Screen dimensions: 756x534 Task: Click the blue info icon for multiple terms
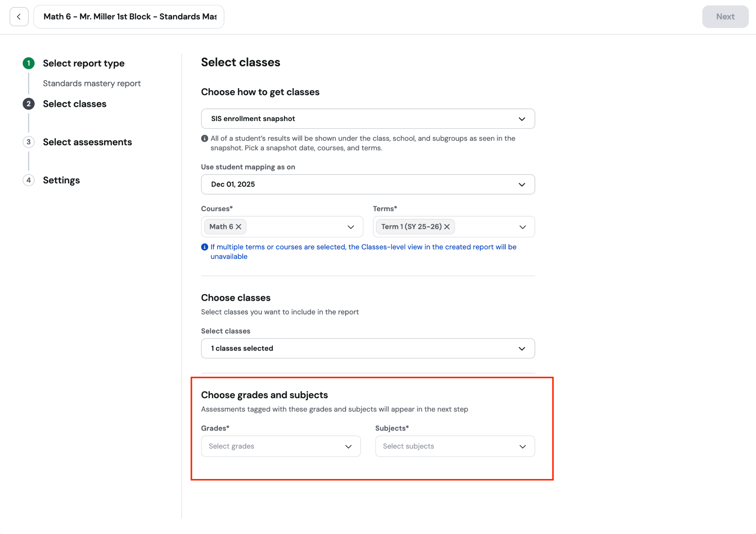pos(205,247)
